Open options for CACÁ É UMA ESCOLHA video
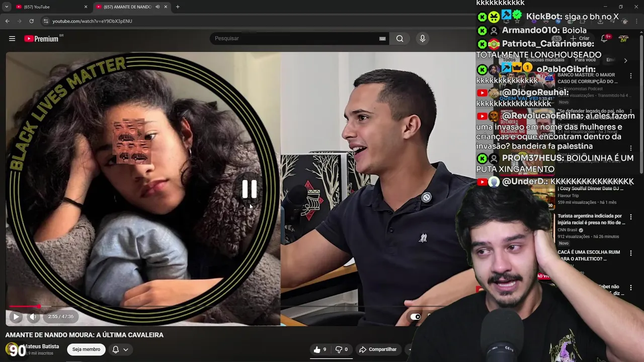 coord(630,253)
